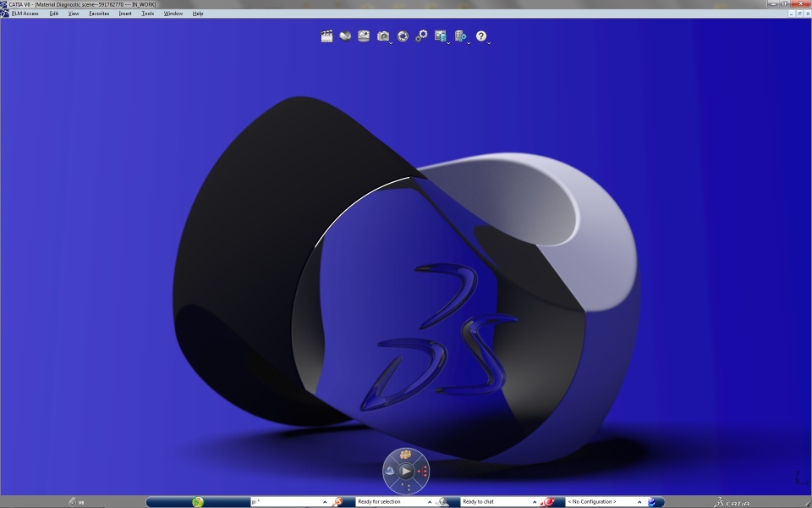Open the Window menu
The image size is (812, 508).
173,14
